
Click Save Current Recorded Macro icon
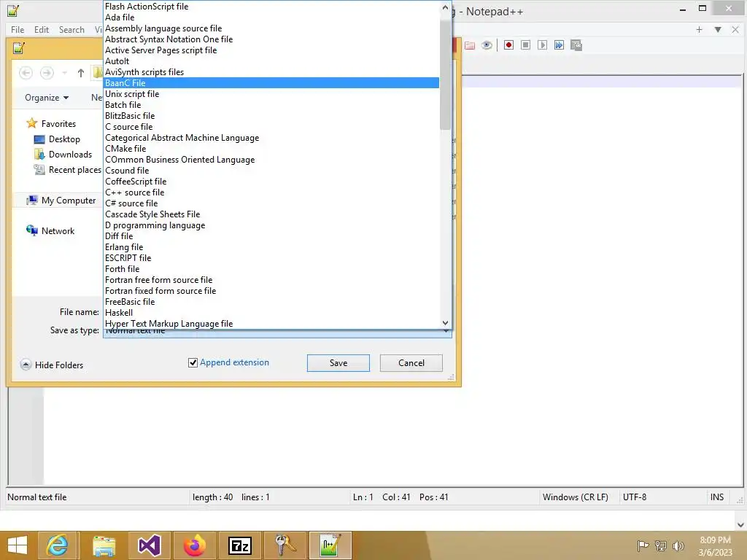pos(576,45)
